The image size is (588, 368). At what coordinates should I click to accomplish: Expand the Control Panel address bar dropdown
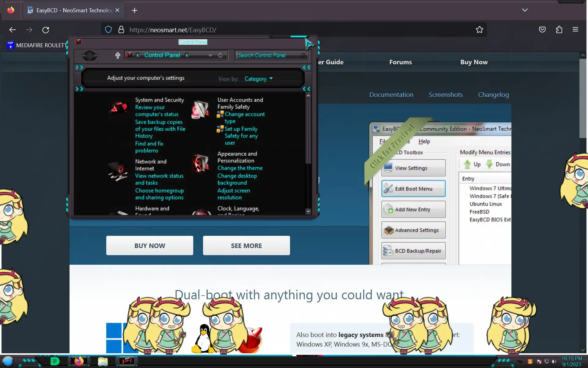[x=210, y=55]
